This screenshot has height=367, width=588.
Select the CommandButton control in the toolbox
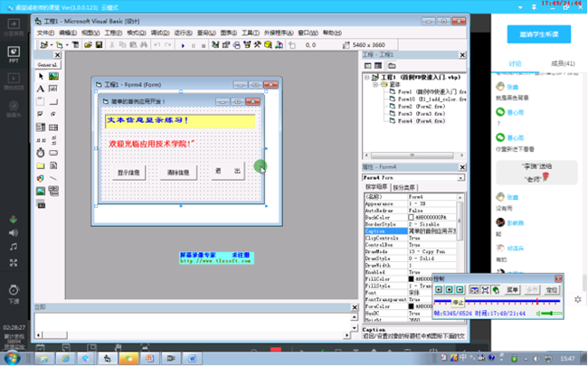53,102
